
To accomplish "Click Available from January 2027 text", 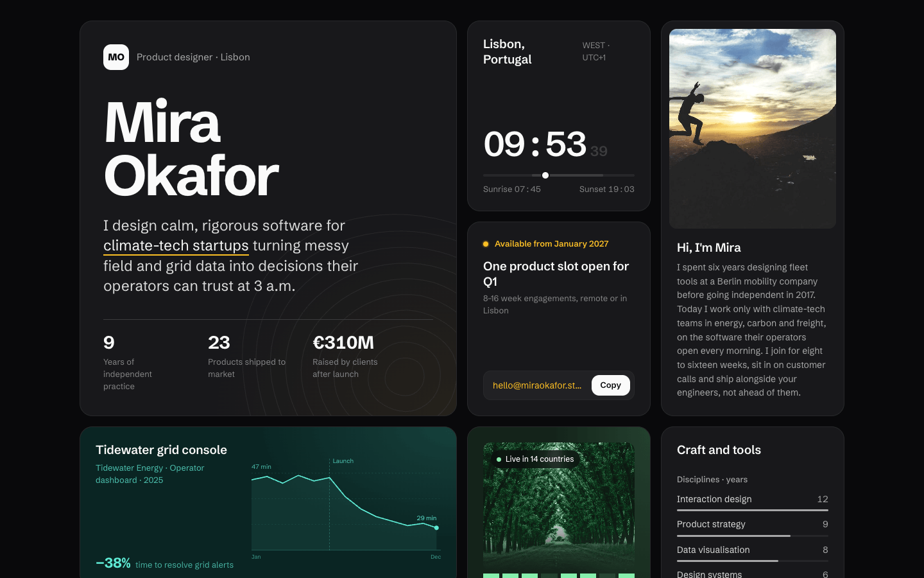I will (x=551, y=244).
